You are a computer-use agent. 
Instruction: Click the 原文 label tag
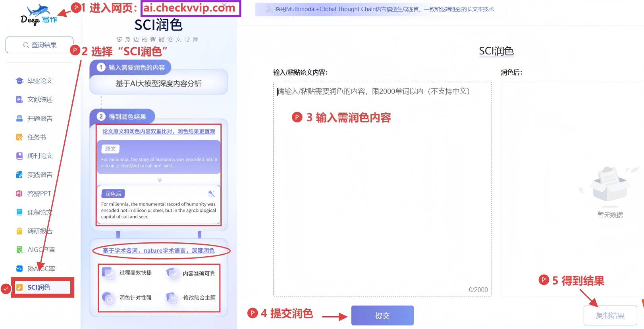[x=110, y=149]
